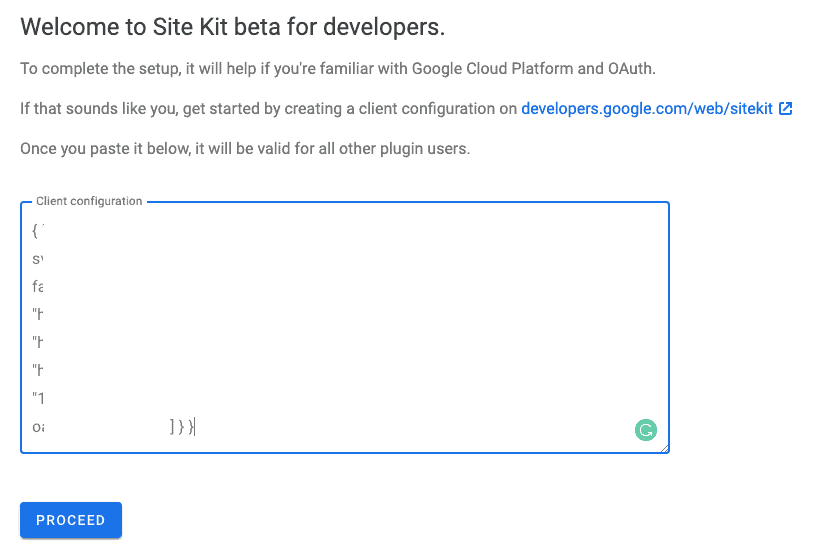Image resolution: width=817 pixels, height=552 pixels.
Task: Click the sentence mentioning Google Cloud Platform and OAuth
Action: [338, 68]
